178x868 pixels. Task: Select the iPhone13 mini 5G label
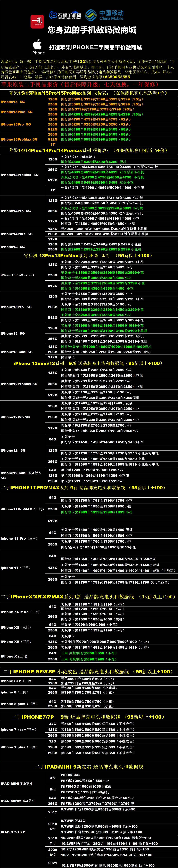[17, 352]
